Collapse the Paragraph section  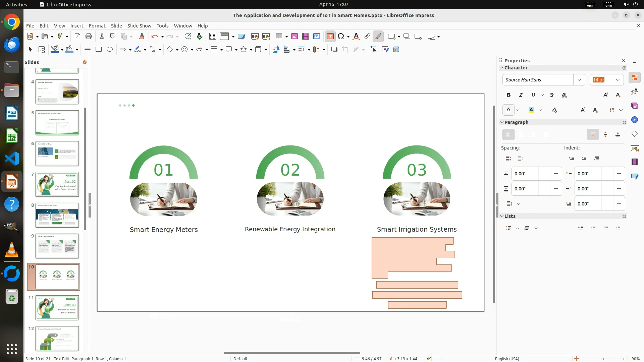click(502, 122)
